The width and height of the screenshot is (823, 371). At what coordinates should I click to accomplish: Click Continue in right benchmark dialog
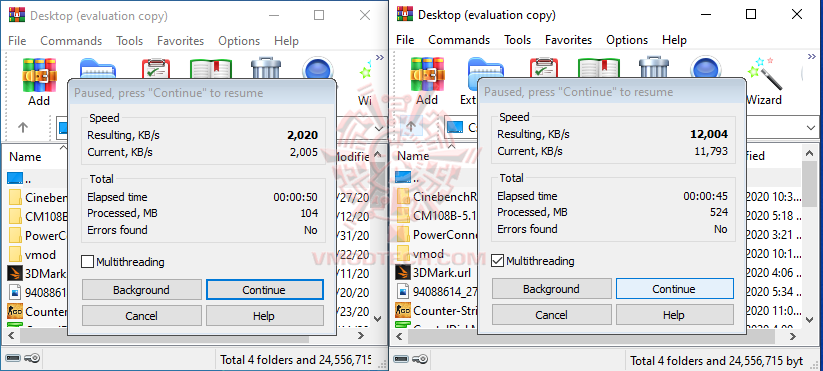tap(674, 289)
